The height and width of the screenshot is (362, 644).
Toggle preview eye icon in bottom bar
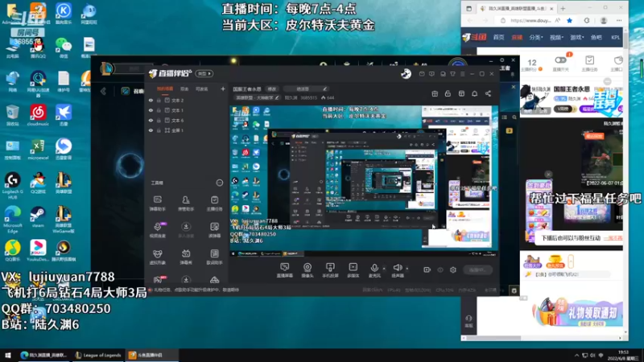(x=440, y=269)
